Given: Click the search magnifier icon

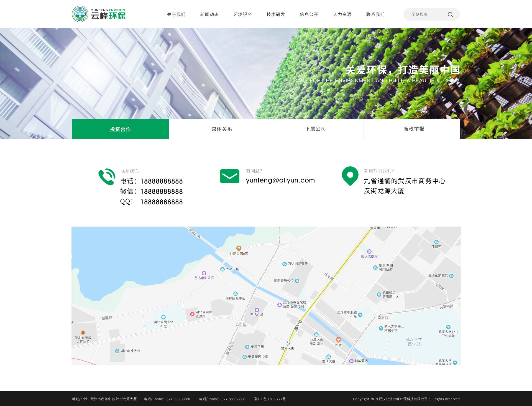Looking at the screenshot, I should 450,14.
